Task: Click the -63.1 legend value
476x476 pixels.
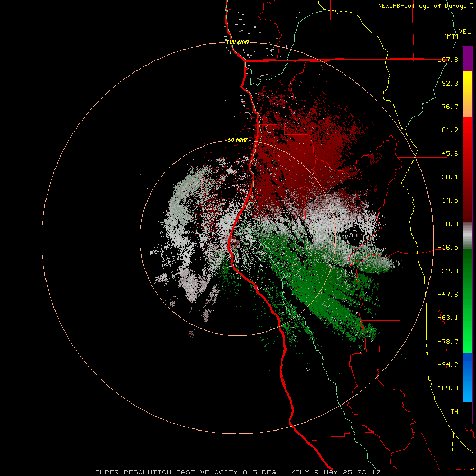Action: (448, 318)
